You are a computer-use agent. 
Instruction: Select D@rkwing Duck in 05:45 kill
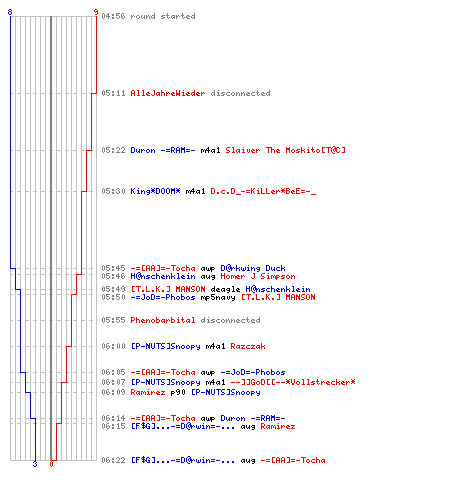pos(253,268)
